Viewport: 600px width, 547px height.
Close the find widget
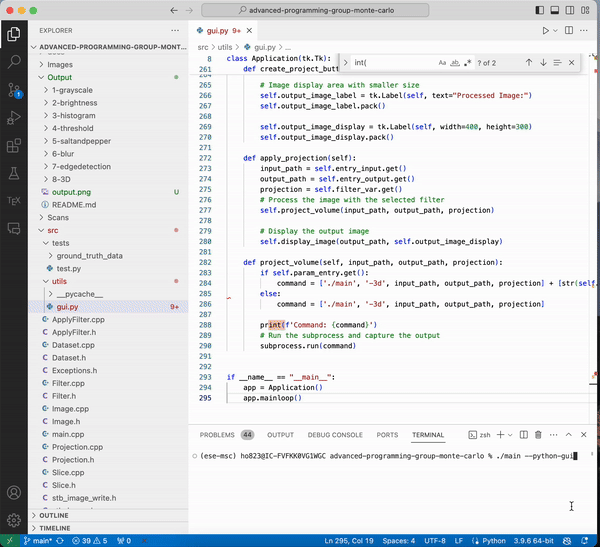pyautogui.click(x=571, y=62)
